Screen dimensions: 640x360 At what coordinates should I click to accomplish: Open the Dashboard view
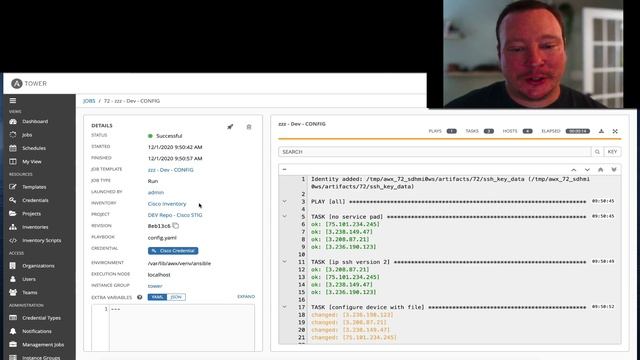[35, 121]
